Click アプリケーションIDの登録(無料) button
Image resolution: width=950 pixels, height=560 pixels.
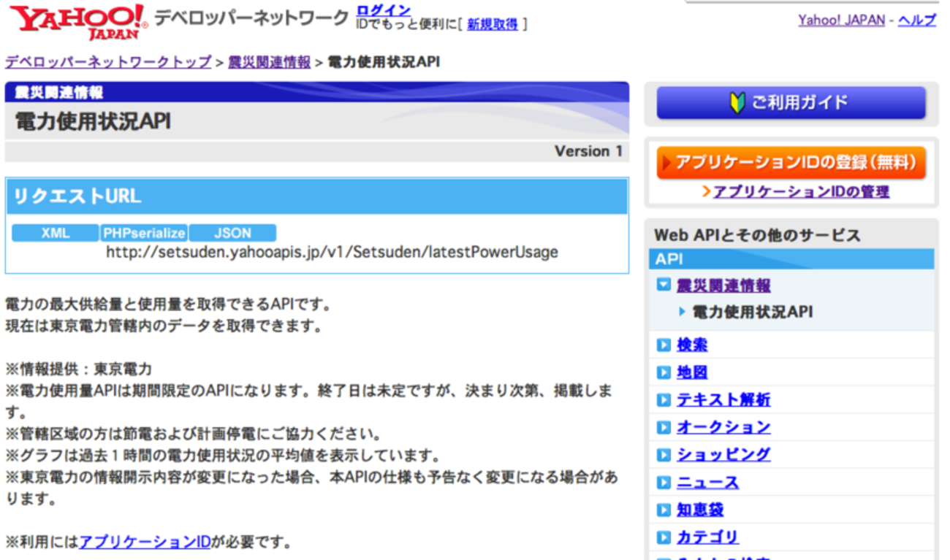pyautogui.click(x=791, y=162)
